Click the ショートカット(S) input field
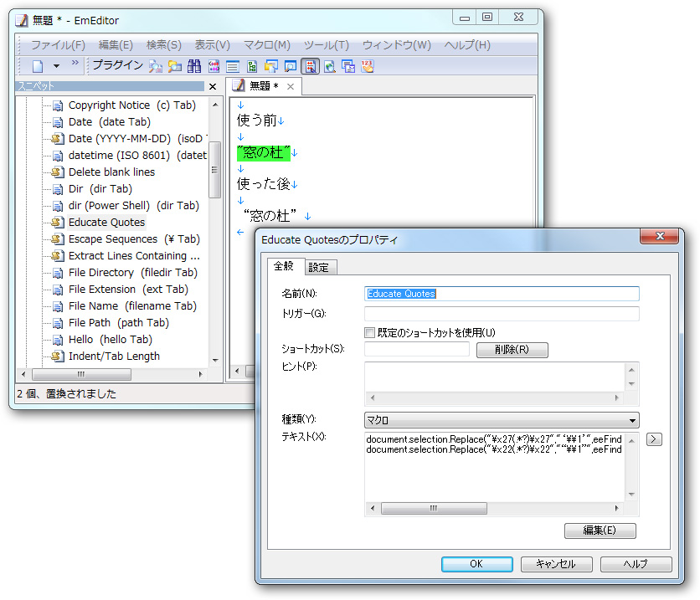This screenshot has height=600, width=700. click(x=417, y=349)
